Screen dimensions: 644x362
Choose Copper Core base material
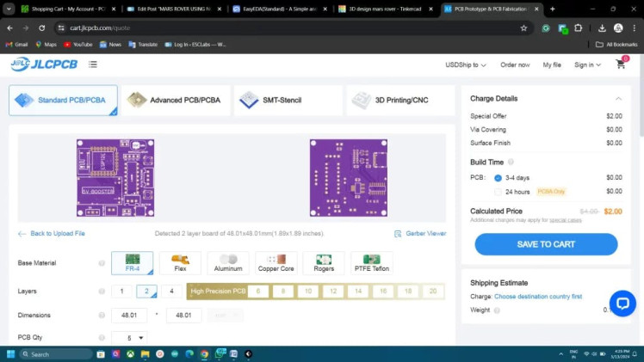(x=276, y=263)
